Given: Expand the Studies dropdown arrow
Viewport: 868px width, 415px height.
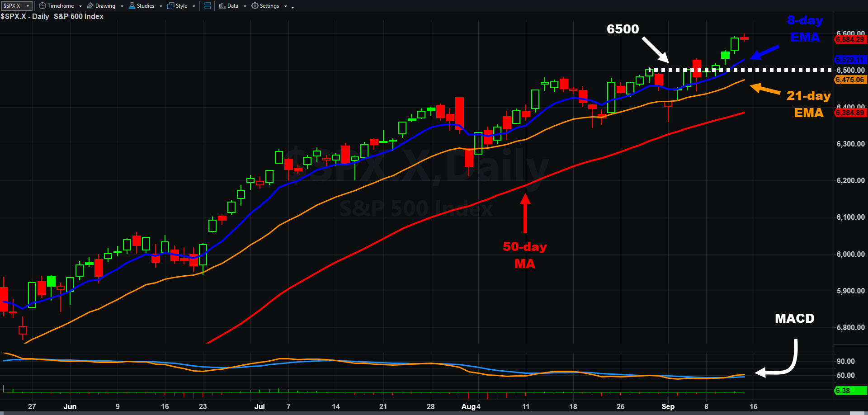Looking at the screenshot, I should pos(161,6).
